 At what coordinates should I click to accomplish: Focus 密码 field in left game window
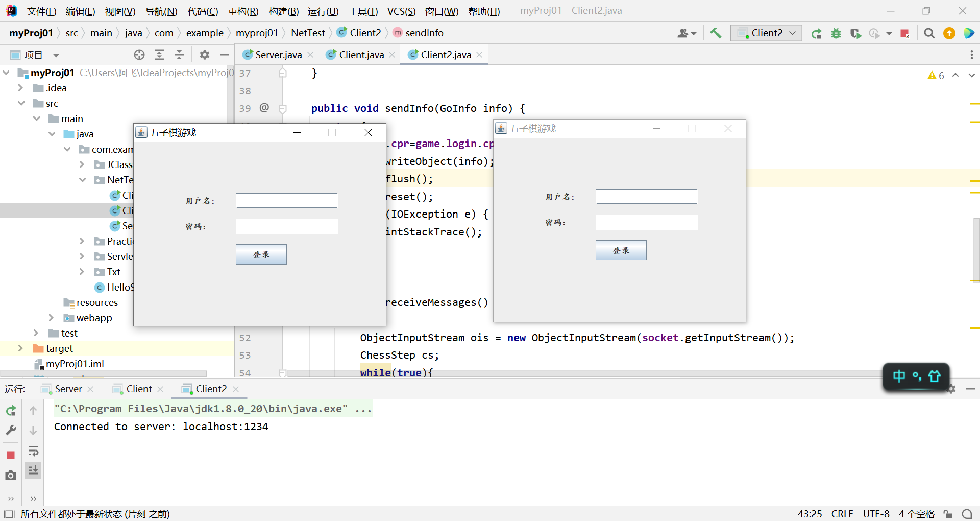tap(286, 226)
